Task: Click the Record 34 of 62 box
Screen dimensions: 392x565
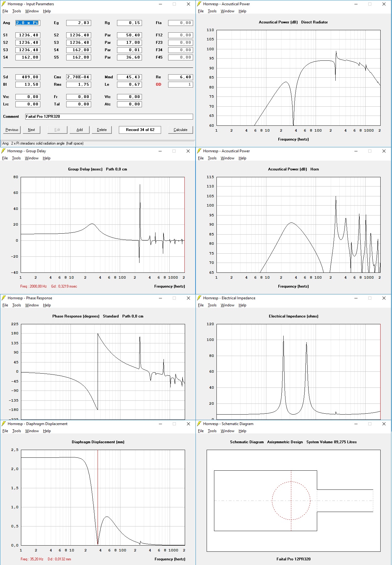Action: (140, 130)
